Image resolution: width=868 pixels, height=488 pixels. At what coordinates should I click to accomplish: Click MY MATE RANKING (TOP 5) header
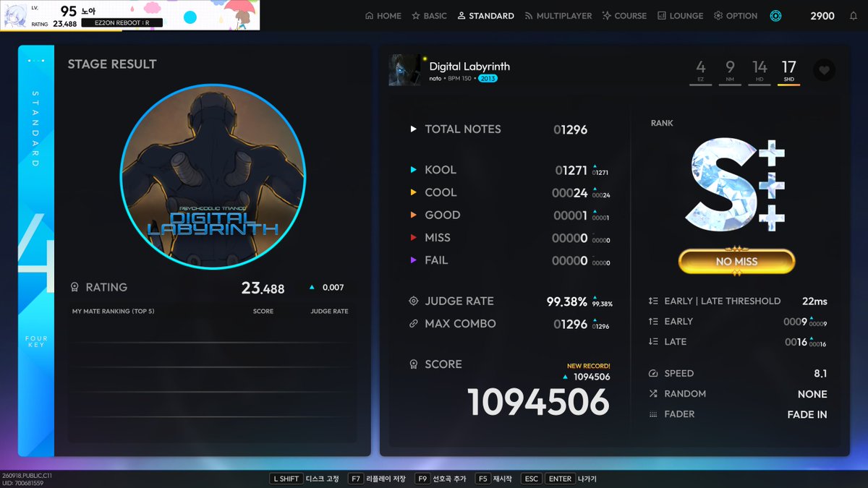[x=114, y=312]
